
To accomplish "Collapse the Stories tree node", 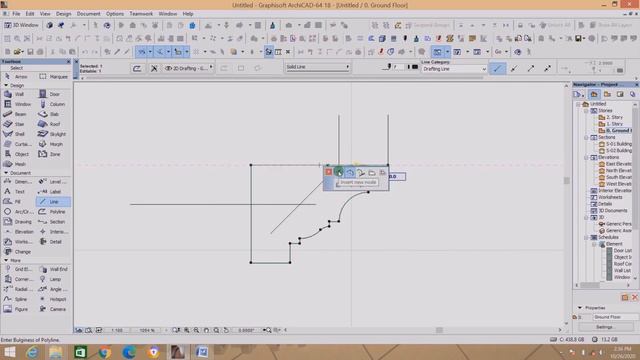I will 586,111.
